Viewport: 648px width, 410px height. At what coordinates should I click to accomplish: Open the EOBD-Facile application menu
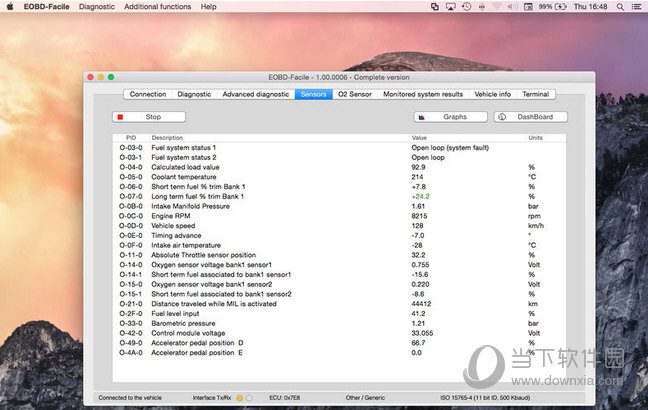click(x=47, y=7)
